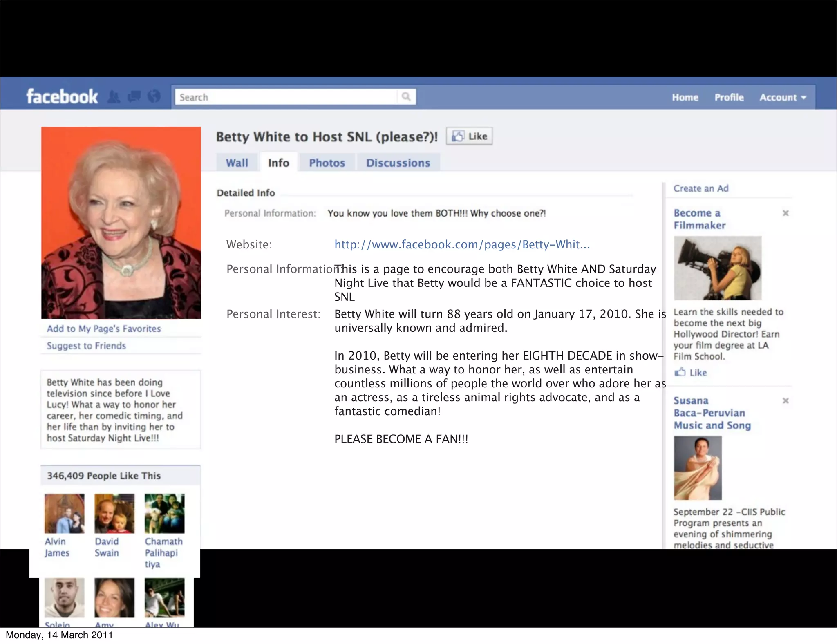This screenshot has width=837, height=644.
Task: Open 346,409 People Like This header
Action: 121,475
